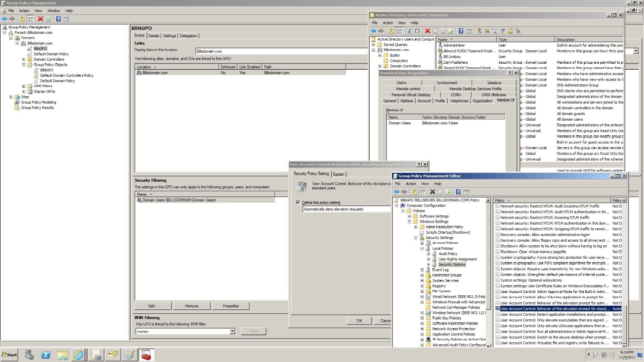Click Help icon in Group Policy Management toolbar
Viewport: 644px width, 362px height.
pos(58,19)
